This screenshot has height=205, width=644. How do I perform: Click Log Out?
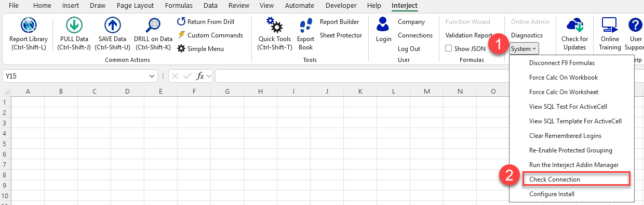pos(409,49)
